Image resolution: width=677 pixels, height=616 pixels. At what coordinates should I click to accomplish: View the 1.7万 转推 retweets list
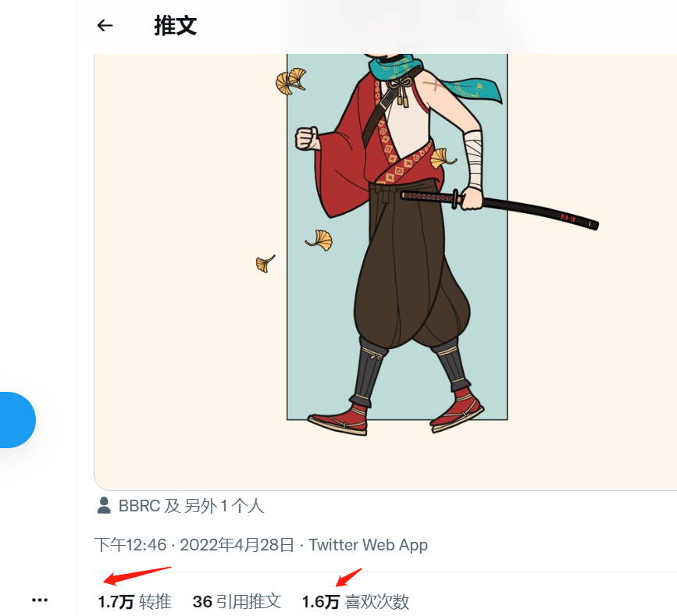pyautogui.click(x=135, y=602)
